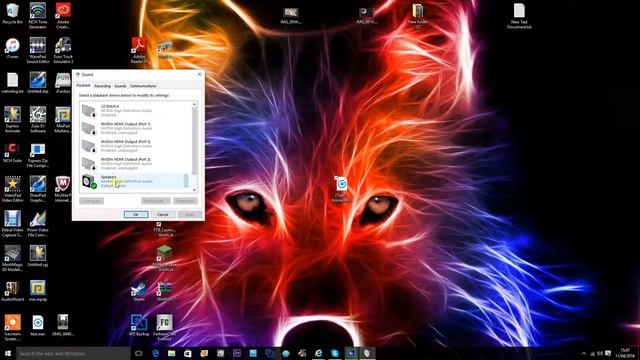Open Prism Video File Converter icon
Image resolution: width=640 pixels, height=360 pixels.
[x=38, y=224]
